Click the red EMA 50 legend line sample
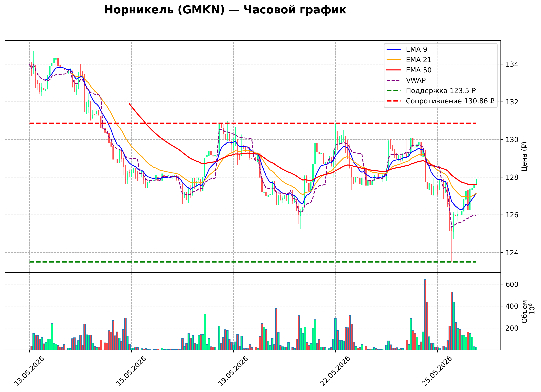541x392 pixels. [394, 70]
